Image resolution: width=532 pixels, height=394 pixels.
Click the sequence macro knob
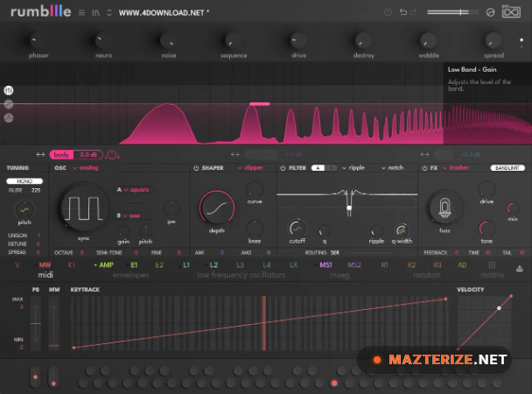tap(233, 40)
